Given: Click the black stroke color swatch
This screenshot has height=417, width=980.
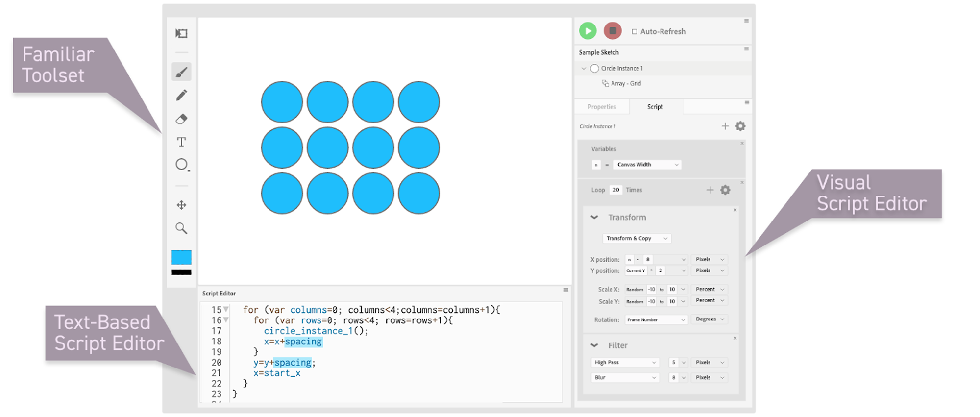Looking at the screenshot, I should pyautogui.click(x=181, y=272).
